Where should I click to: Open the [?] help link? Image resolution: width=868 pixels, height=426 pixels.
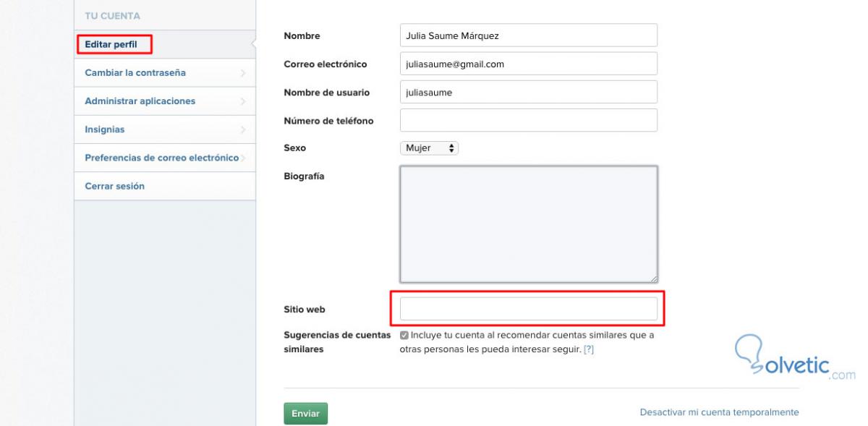(589, 349)
